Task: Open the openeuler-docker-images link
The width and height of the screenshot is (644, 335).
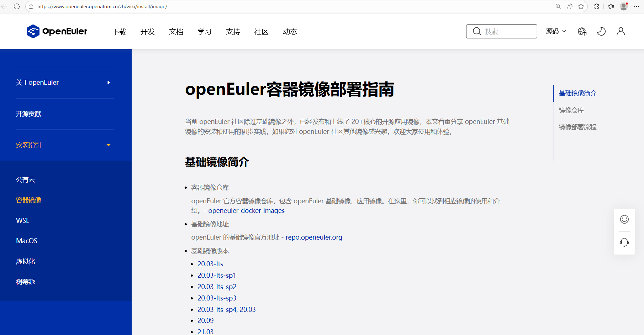Action: [246, 210]
